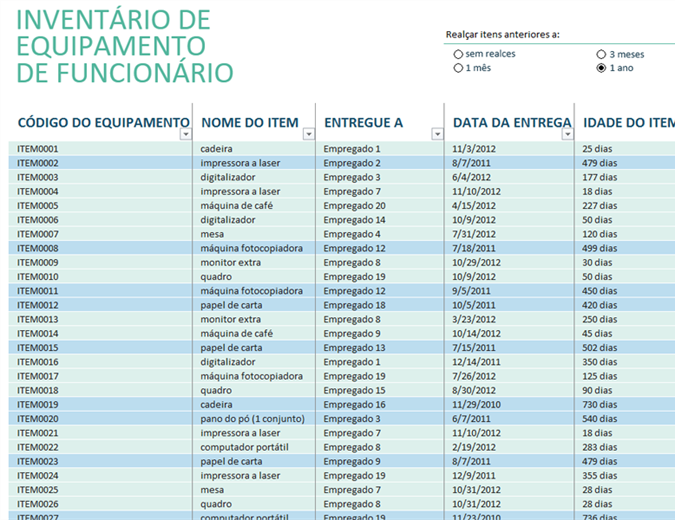Viewport: 675px width, 520px height.
Task: Select date cell '6/4/2012'
Action: [x=471, y=177]
